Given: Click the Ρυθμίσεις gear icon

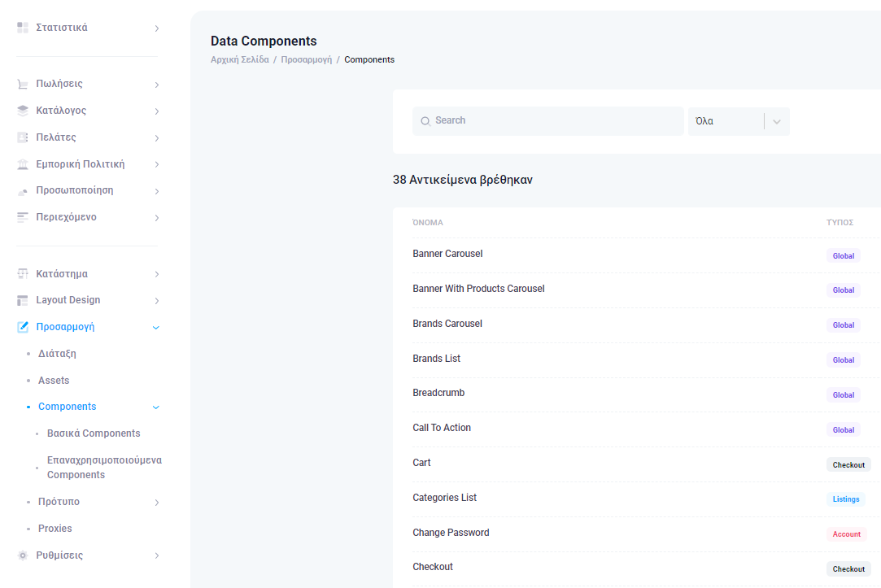Looking at the screenshot, I should [x=23, y=555].
